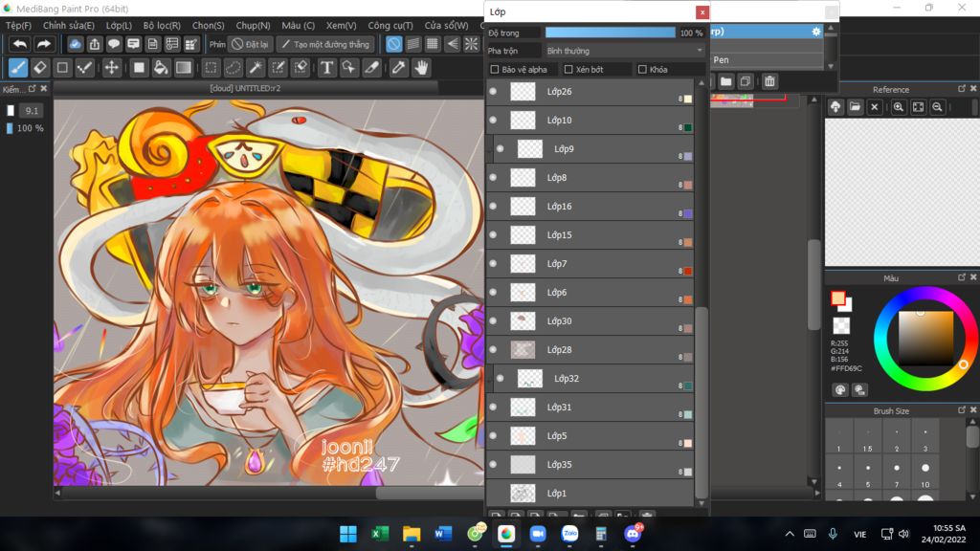Select layer Lớp8
The width and height of the screenshot is (980, 551).
tap(590, 177)
